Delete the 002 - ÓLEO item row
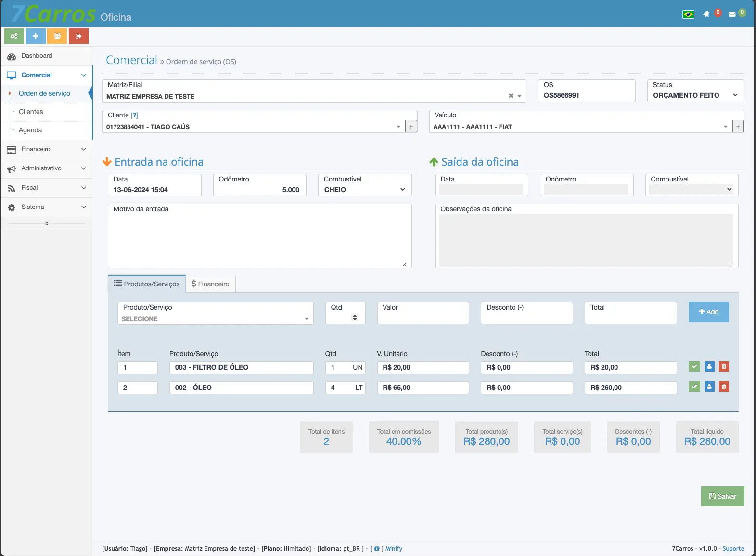Screen dimensions: 756x556 point(724,387)
